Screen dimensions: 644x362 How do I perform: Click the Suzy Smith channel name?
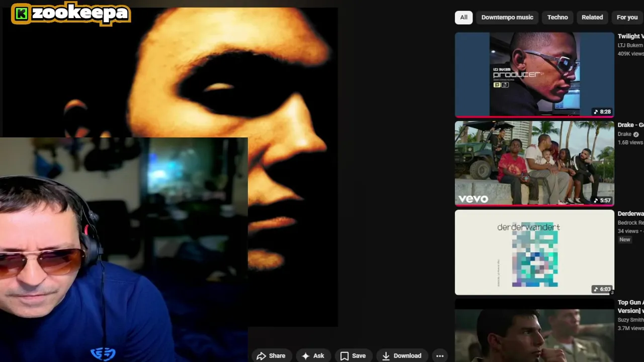point(630,320)
